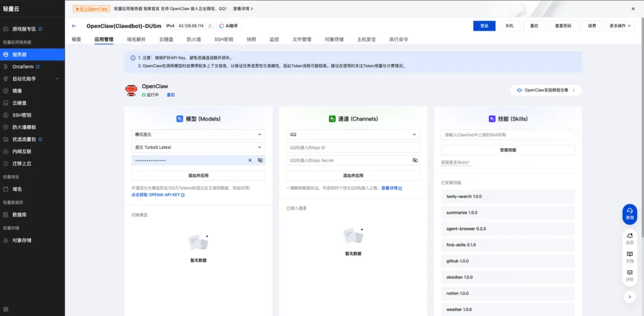This screenshot has height=316, width=644.
Task: Open the AI助手 assistant
Action: [229, 26]
